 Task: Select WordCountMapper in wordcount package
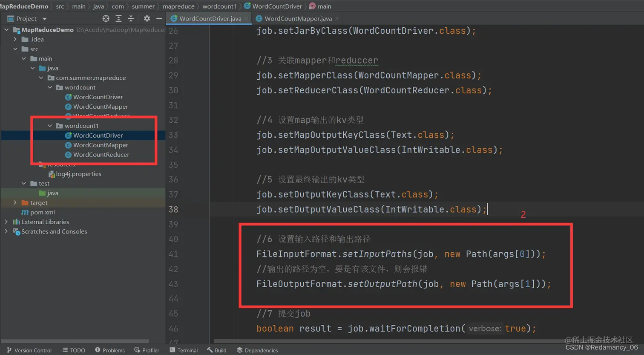(x=101, y=107)
